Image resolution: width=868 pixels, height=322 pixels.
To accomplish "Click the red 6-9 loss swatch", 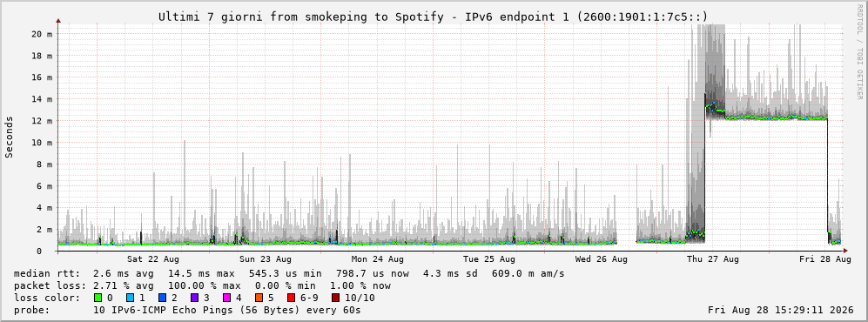I will tap(290, 299).
